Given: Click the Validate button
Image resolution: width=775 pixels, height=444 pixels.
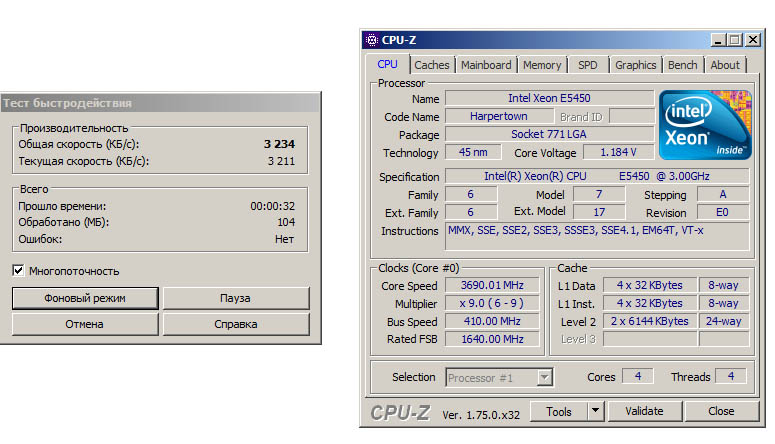Looking at the screenshot, I should click(x=645, y=411).
